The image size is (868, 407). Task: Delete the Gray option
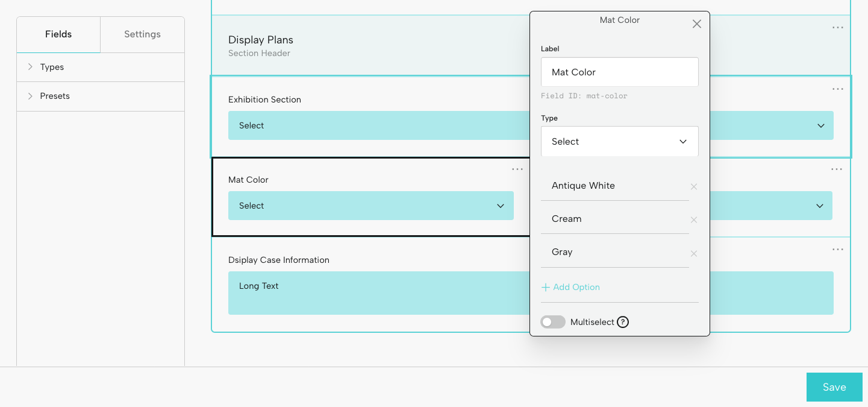tap(693, 254)
